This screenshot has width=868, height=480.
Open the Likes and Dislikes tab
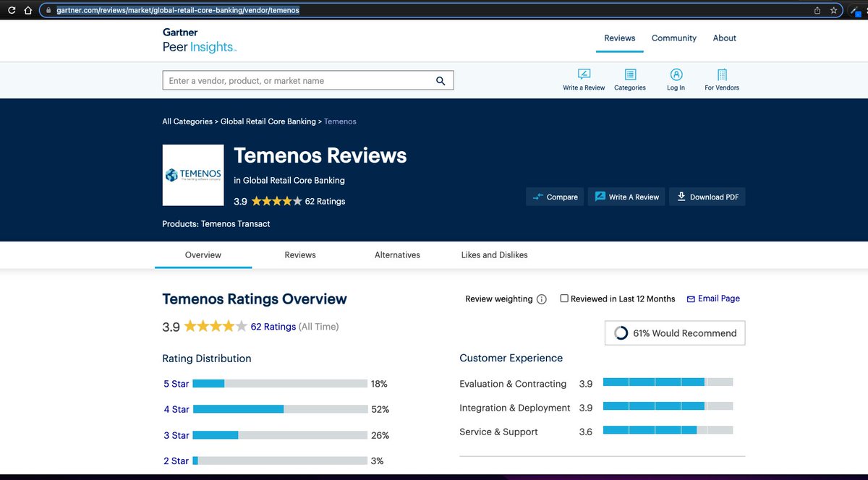tap(495, 254)
